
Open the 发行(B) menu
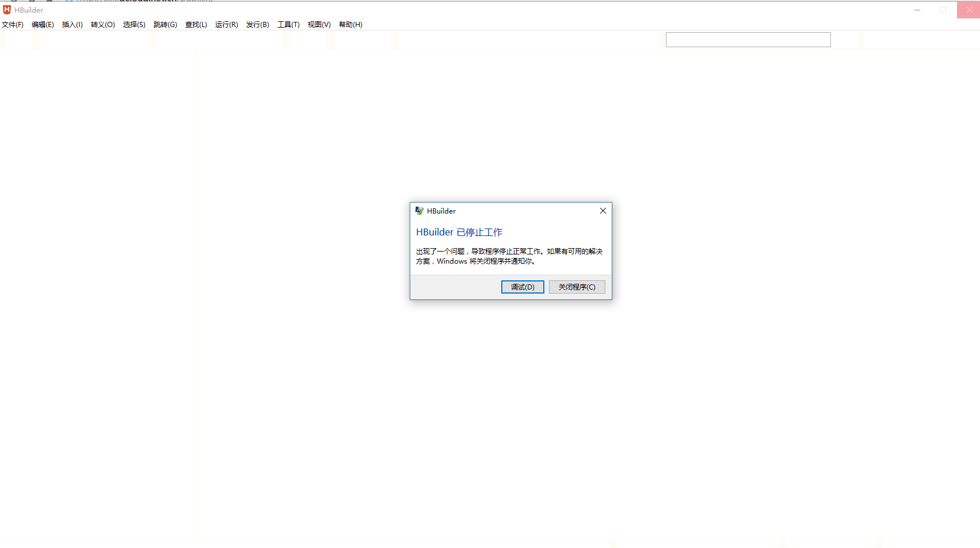(258, 25)
